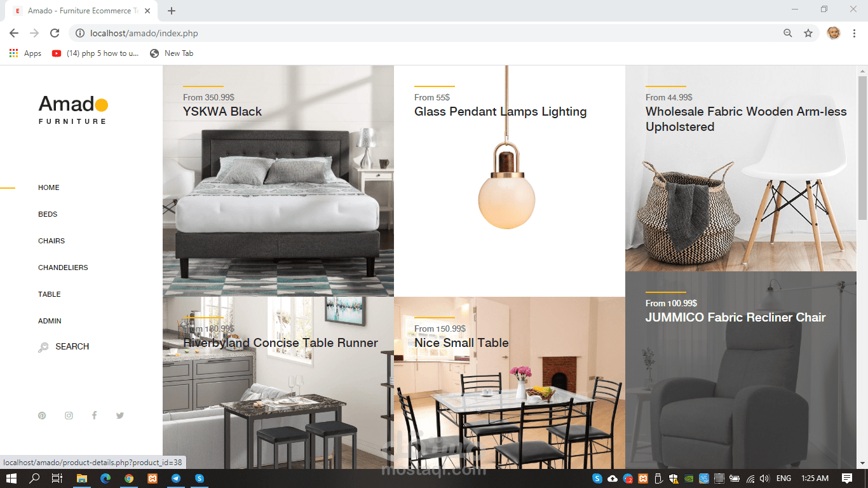868x488 pixels.
Task: Bookmark this page with the star icon
Action: (808, 33)
